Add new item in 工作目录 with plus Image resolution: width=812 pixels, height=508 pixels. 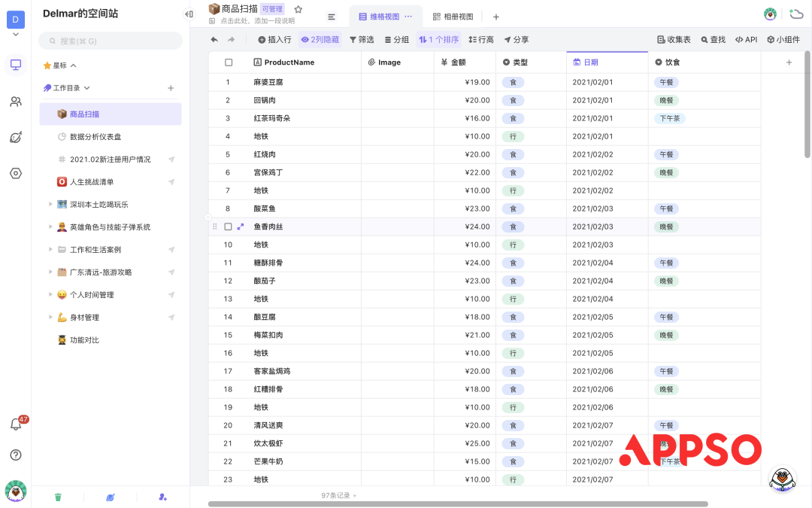(x=171, y=88)
